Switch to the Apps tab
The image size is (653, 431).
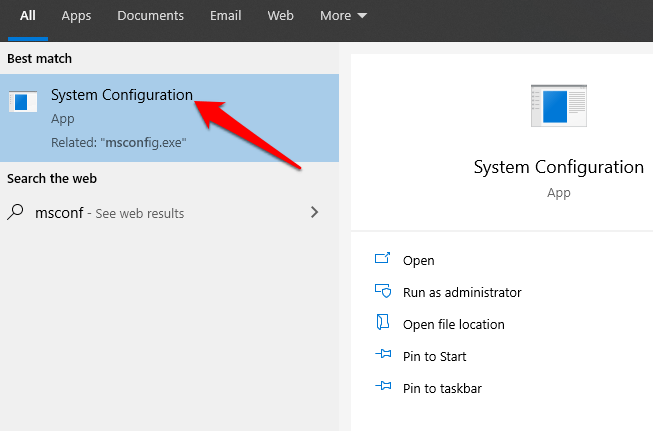point(76,16)
